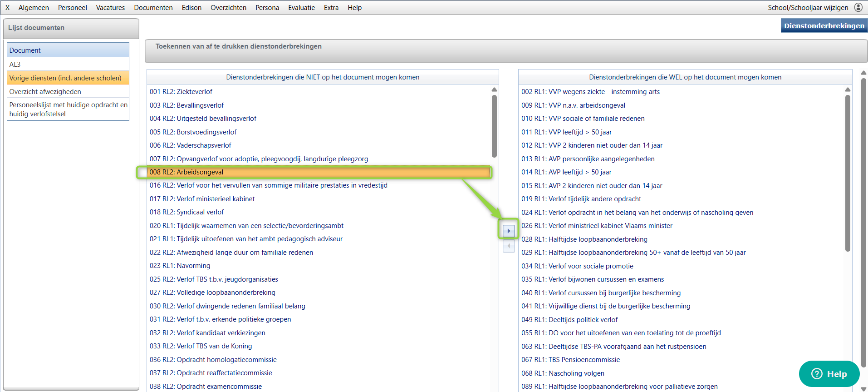Open the green Help chat widget
Image resolution: width=868 pixels, height=392 pixels.
829,374
